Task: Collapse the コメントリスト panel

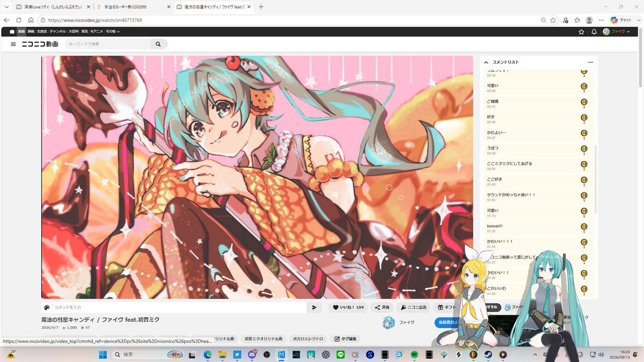Action: [x=486, y=62]
